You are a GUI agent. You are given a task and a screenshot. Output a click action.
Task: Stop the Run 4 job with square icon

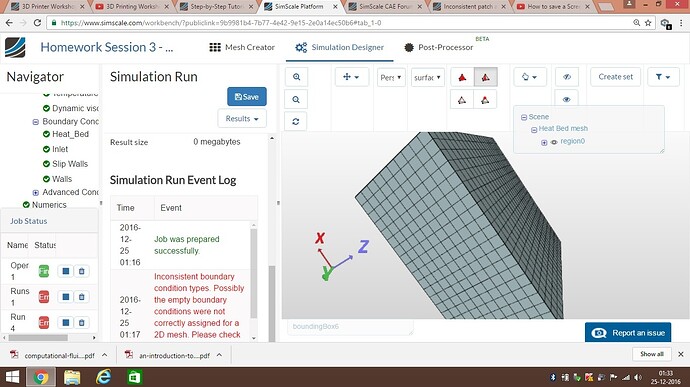click(x=66, y=323)
